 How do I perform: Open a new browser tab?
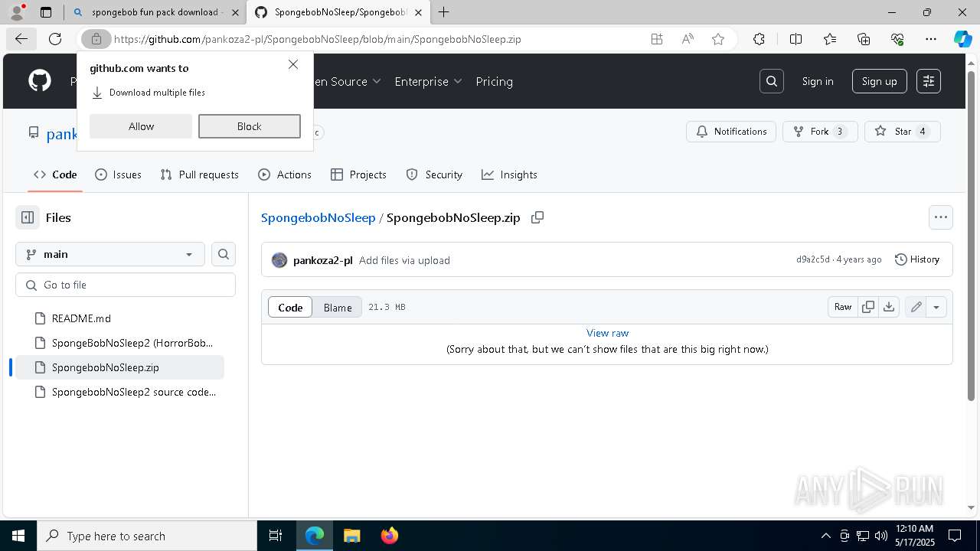pyautogui.click(x=444, y=12)
